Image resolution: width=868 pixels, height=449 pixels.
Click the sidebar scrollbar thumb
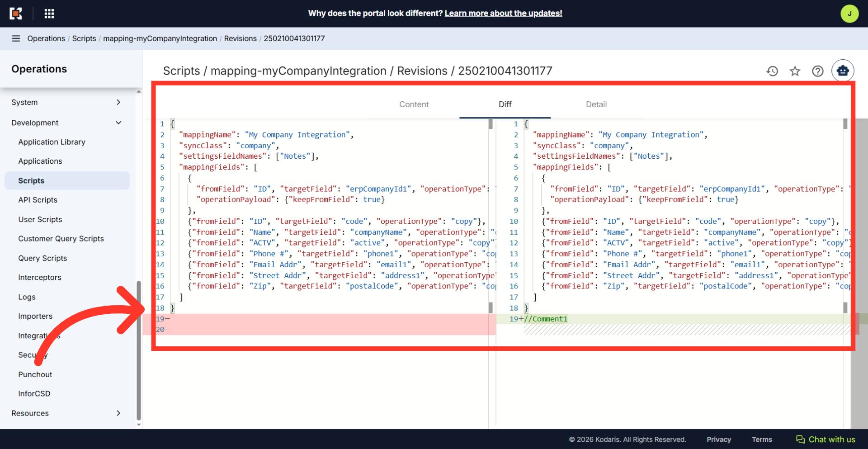pos(139,350)
